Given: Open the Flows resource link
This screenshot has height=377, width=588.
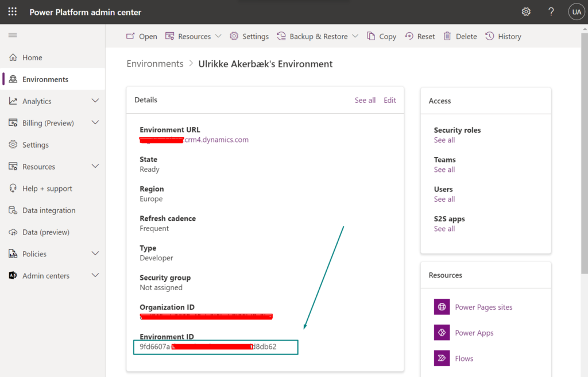Looking at the screenshot, I should [x=464, y=359].
